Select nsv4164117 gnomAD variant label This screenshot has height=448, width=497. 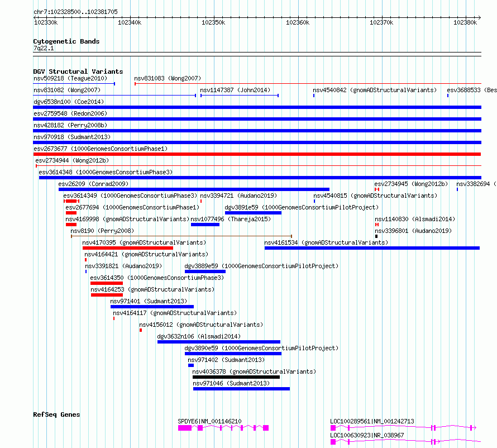[175, 313]
